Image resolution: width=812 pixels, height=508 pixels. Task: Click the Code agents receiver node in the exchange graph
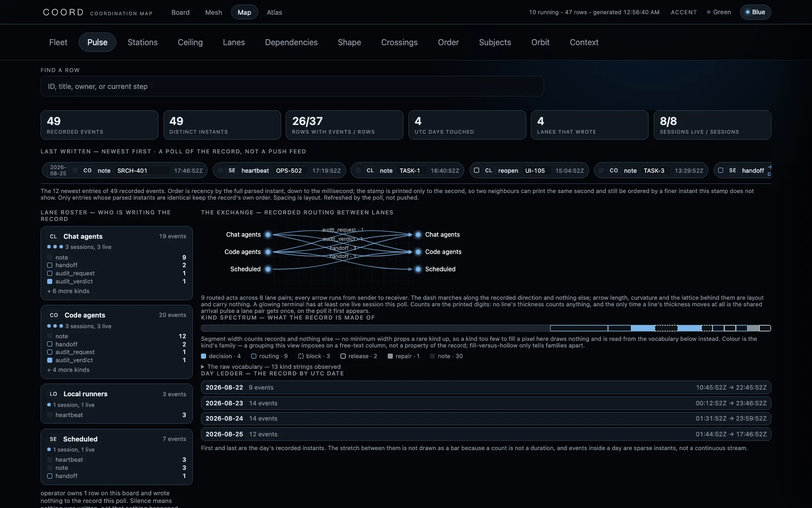coord(418,252)
